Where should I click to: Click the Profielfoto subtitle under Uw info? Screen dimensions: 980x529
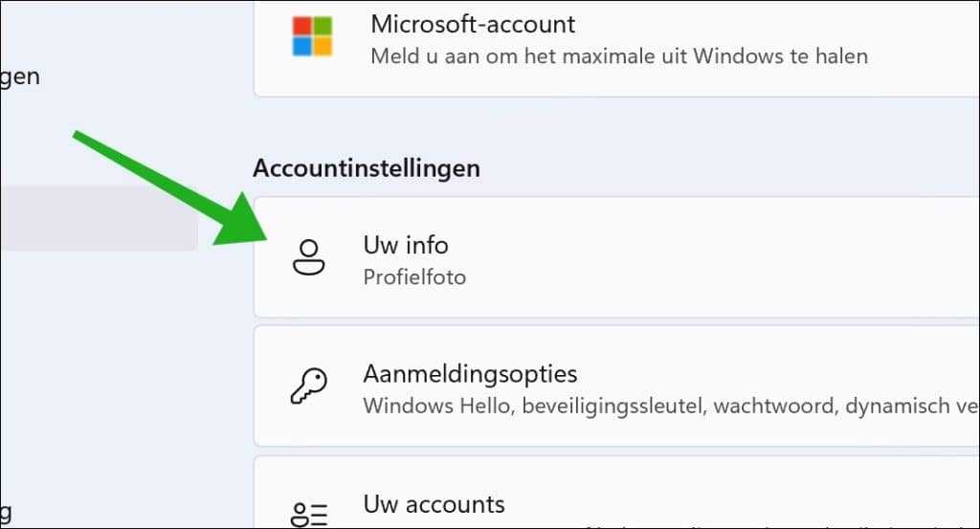pyautogui.click(x=414, y=277)
